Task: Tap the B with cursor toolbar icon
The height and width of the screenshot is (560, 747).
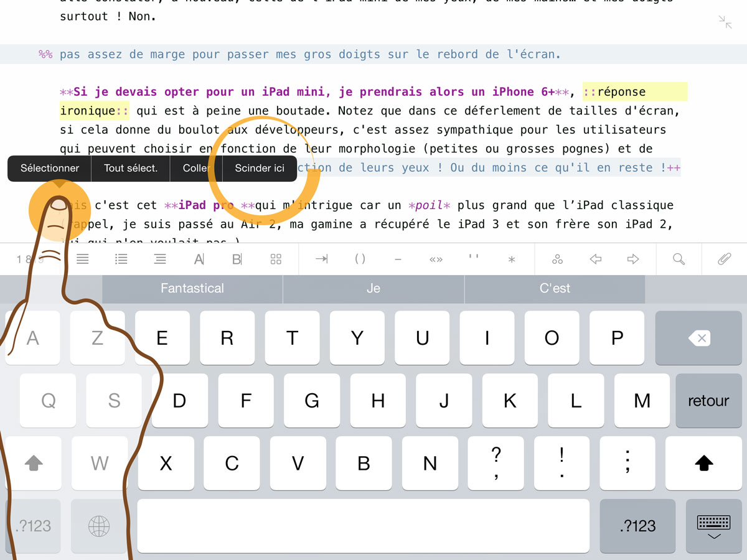Action: (x=237, y=259)
